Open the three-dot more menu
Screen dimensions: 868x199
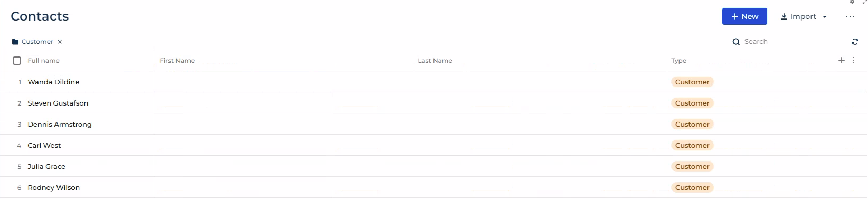(850, 16)
